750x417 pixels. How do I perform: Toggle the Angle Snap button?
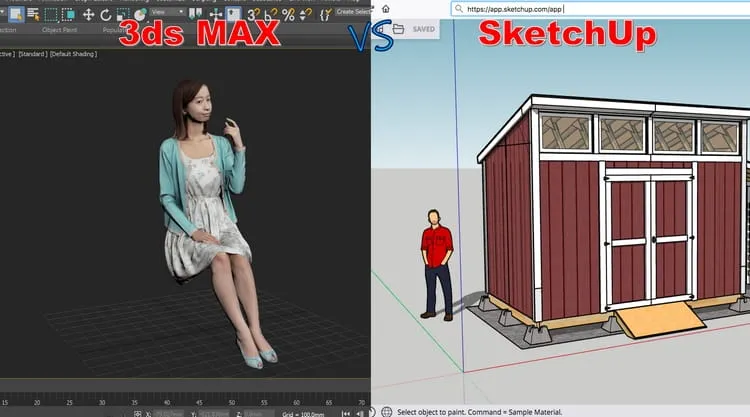[271, 14]
